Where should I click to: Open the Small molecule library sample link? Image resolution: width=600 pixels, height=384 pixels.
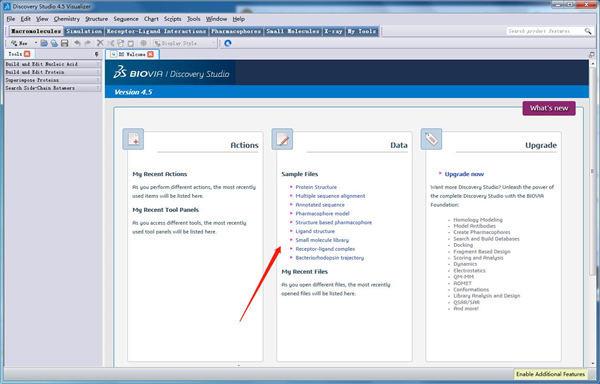point(322,240)
